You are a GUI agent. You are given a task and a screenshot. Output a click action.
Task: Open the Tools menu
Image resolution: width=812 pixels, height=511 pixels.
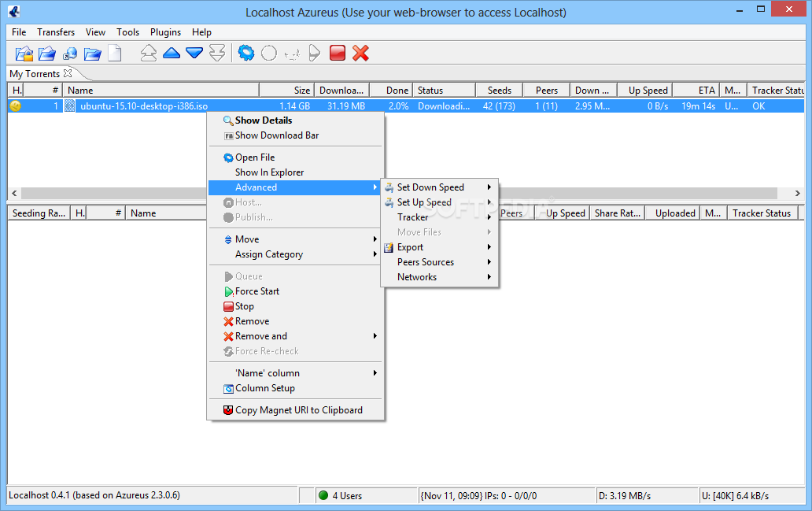[x=128, y=32]
